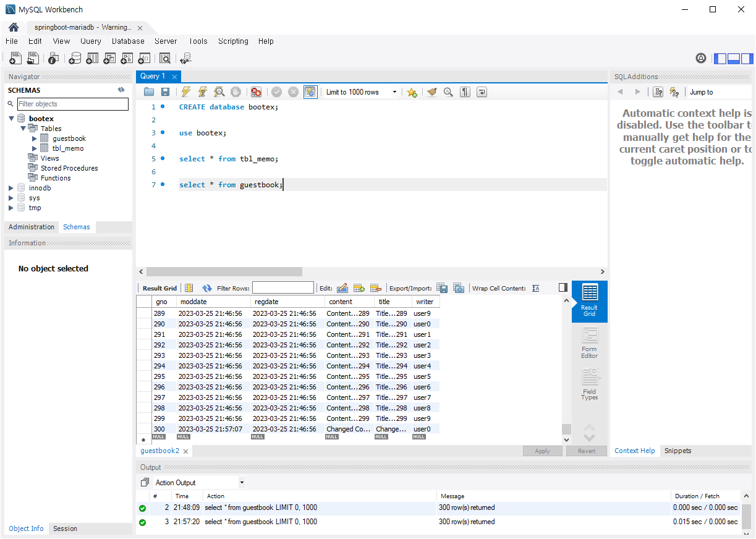
Task: Expand the sys schema
Action: 11,198
